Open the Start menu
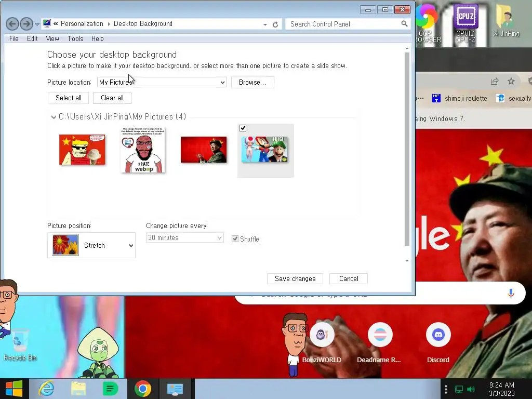The height and width of the screenshot is (399, 532). (14, 389)
